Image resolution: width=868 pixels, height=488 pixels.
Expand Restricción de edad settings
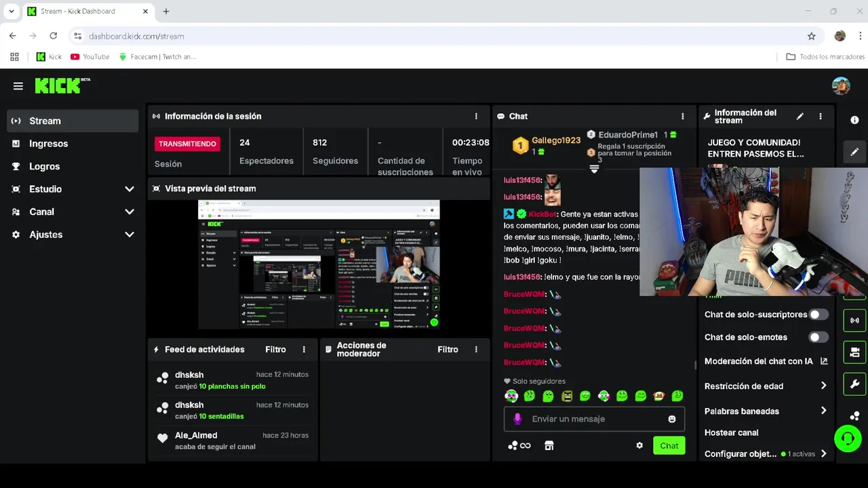(766, 386)
